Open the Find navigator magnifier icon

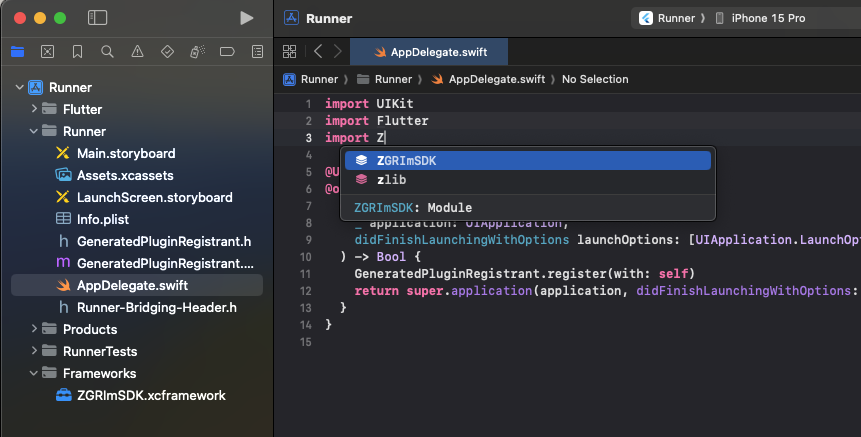[107, 52]
